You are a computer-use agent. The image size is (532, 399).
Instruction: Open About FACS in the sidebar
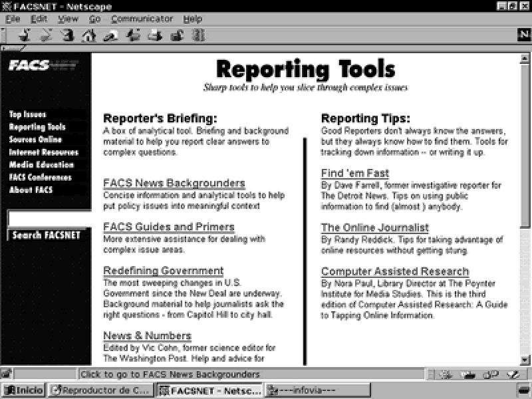point(31,190)
